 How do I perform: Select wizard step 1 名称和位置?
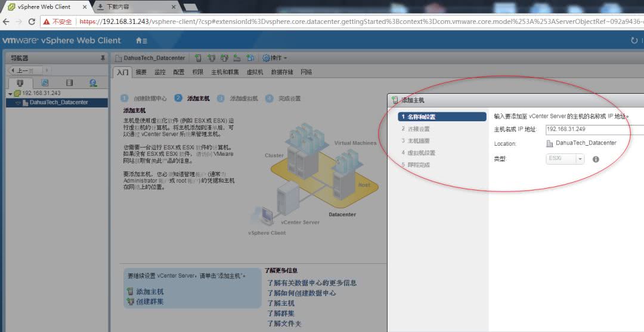pyautogui.click(x=442, y=117)
